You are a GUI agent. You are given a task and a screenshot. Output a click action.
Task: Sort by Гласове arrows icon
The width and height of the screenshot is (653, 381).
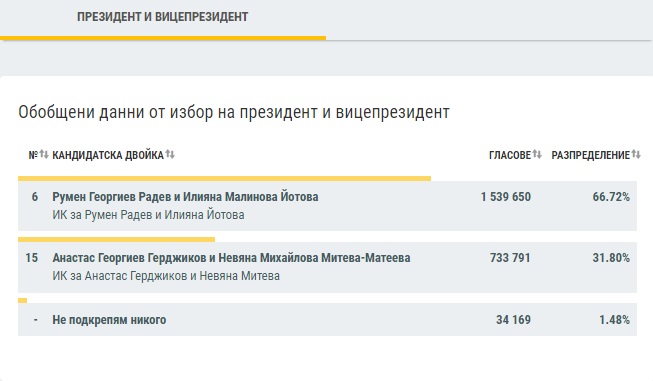[537, 154]
